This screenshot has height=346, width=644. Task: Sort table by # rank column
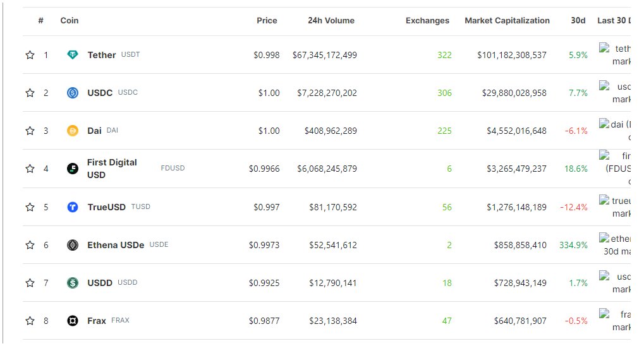40,21
